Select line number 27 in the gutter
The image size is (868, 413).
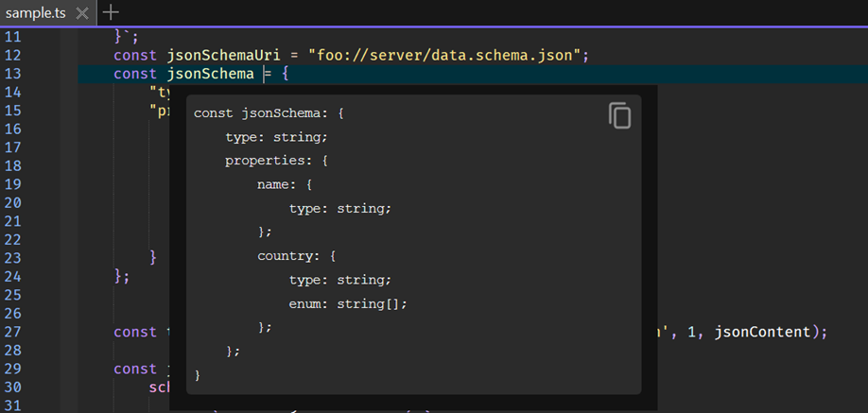click(12, 332)
